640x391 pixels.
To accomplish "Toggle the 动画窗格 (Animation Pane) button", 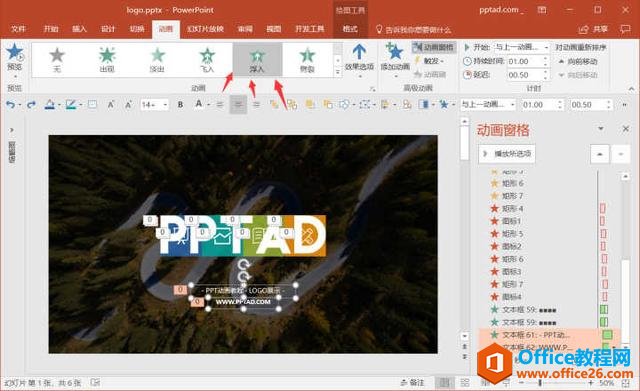I will (x=433, y=47).
